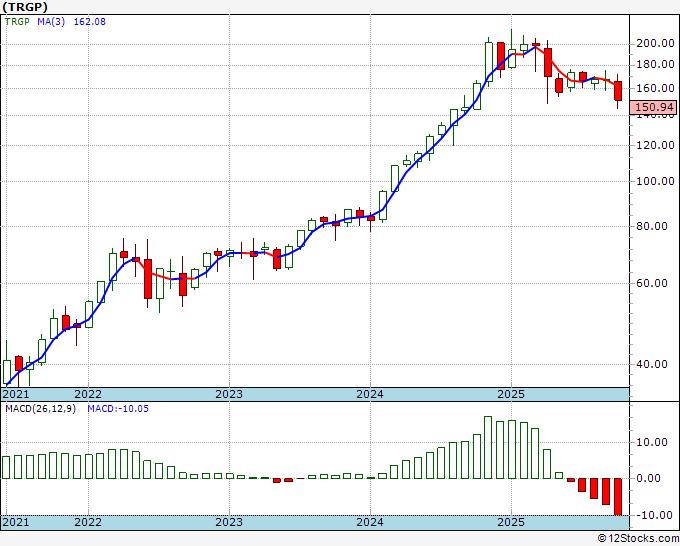Click 2024 on the price chart timeline
The image size is (680, 546).
(x=370, y=394)
